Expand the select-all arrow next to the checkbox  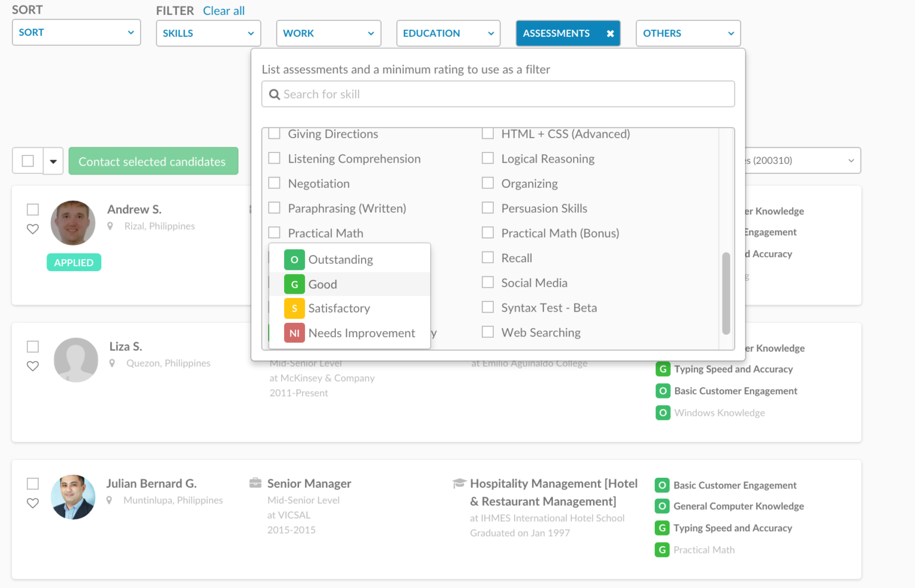pyautogui.click(x=53, y=161)
